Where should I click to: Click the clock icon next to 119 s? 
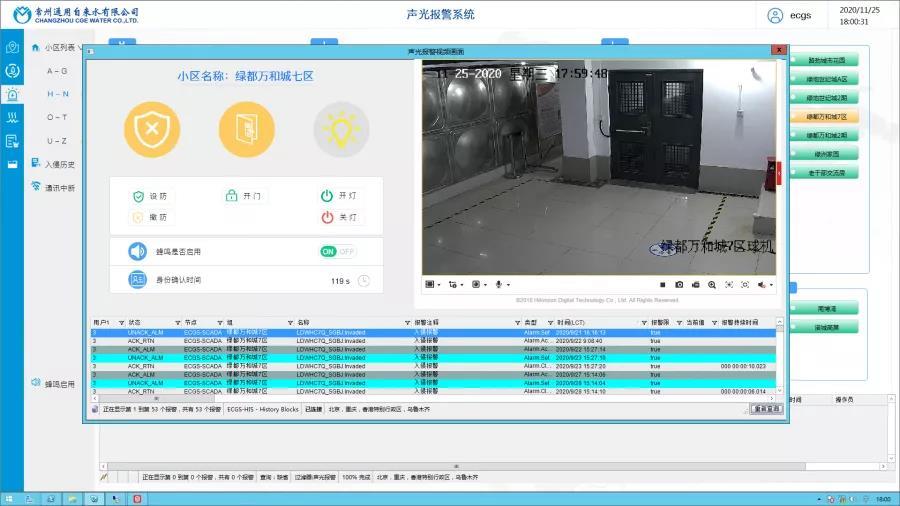click(x=364, y=281)
